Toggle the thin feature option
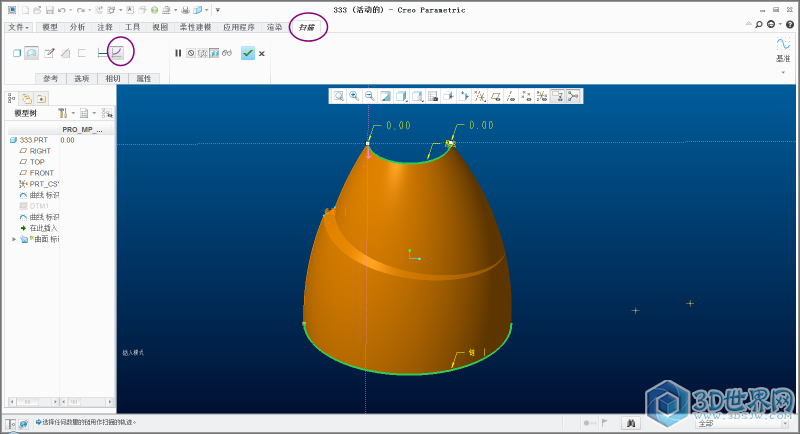 point(82,53)
